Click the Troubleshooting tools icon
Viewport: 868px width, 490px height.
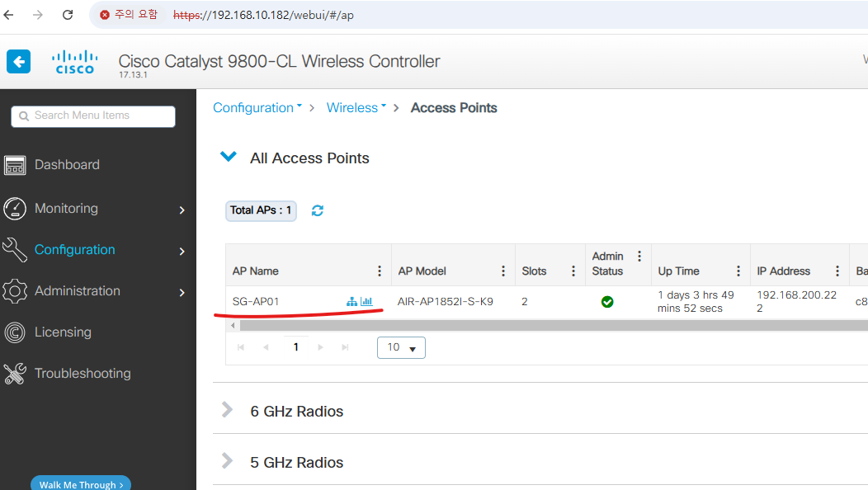15,374
